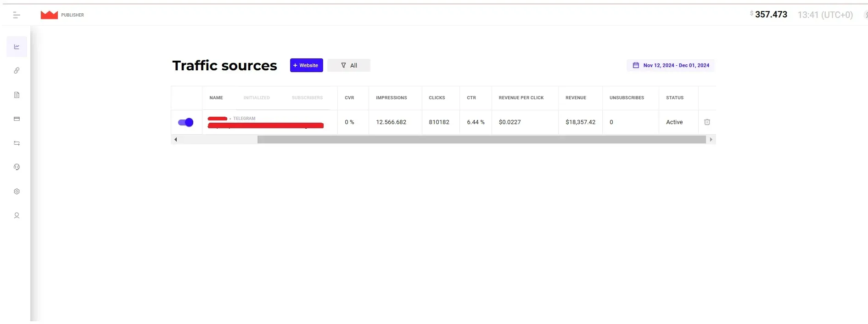Open the user profile sidebar icon
This screenshot has width=868, height=324.
[x=17, y=216]
